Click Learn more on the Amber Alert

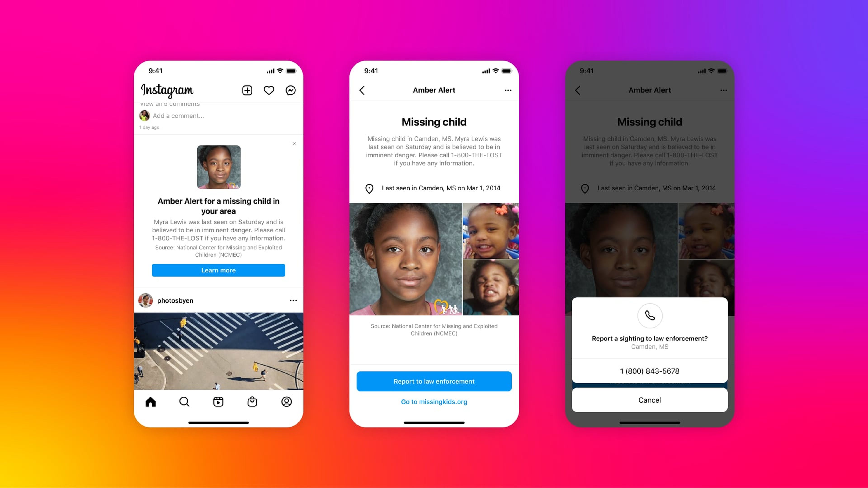[x=218, y=270]
